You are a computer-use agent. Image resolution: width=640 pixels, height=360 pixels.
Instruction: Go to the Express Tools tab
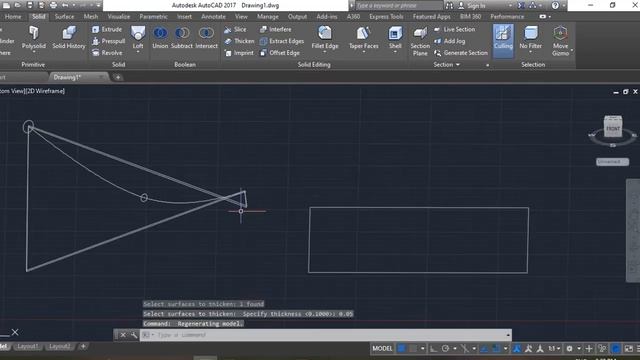(x=386, y=17)
